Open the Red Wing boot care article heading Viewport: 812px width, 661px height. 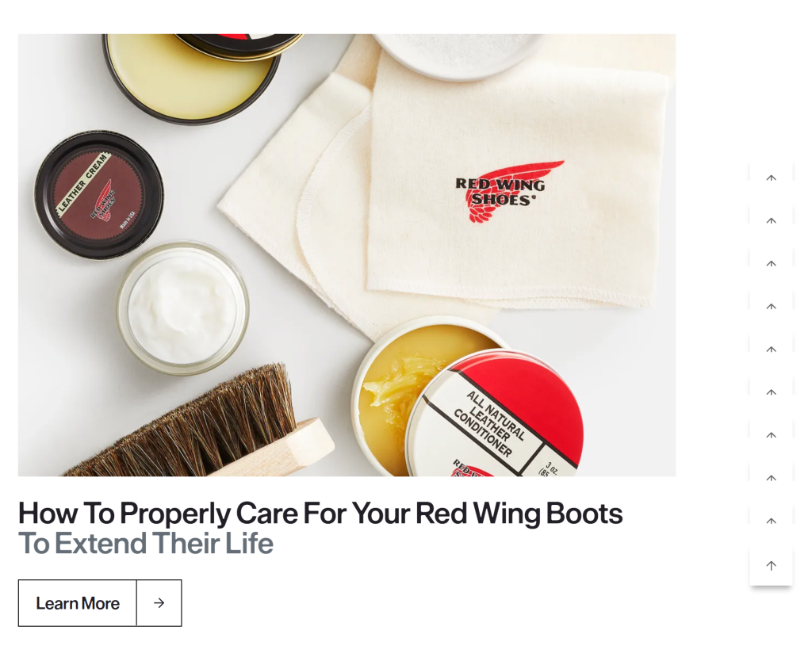(x=320, y=513)
